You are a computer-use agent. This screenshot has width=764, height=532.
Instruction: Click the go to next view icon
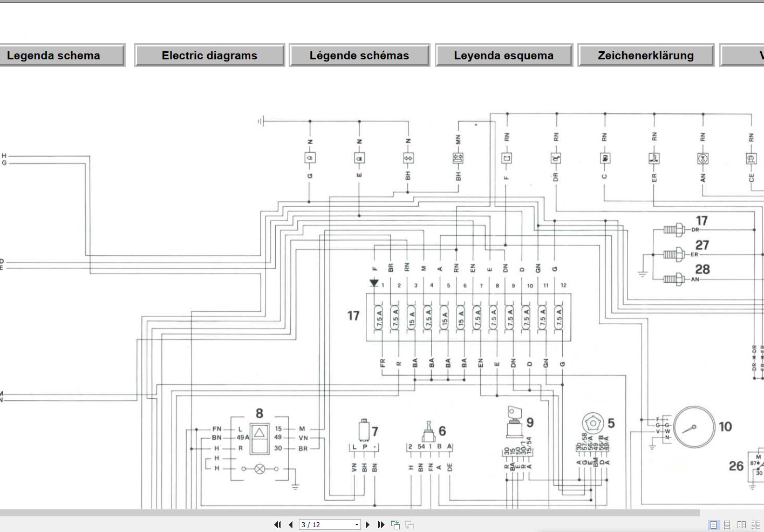click(x=410, y=524)
